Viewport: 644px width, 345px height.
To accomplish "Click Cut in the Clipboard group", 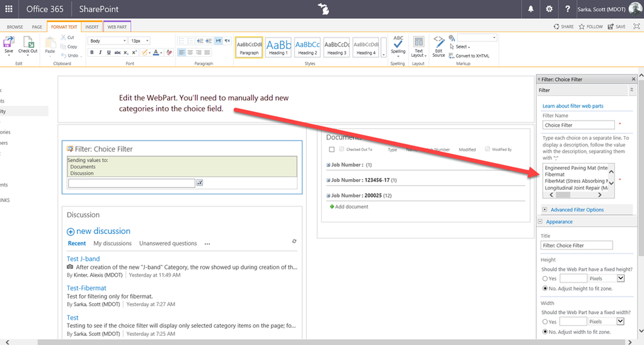I will [x=67, y=37].
